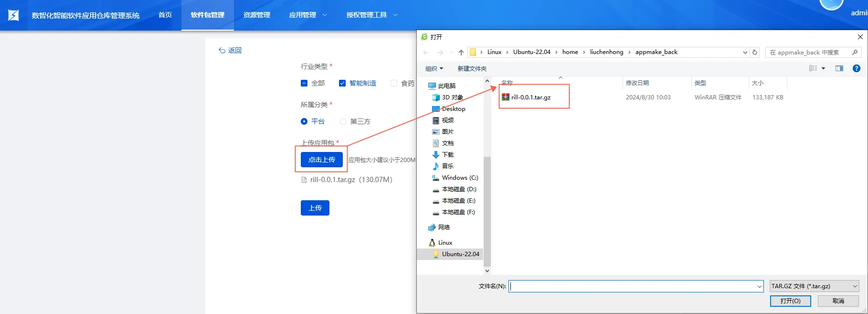Click the search magnifier icon

click(x=855, y=52)
